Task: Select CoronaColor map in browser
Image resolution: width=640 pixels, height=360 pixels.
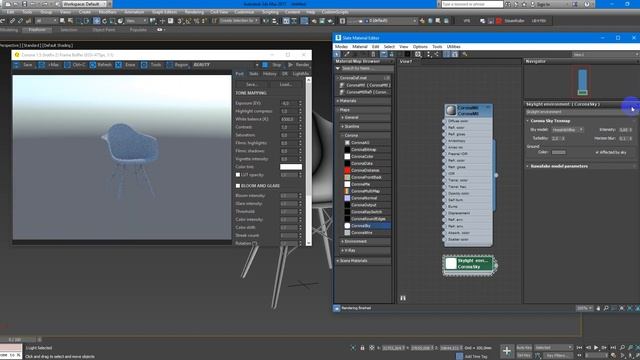Action: 367,156
